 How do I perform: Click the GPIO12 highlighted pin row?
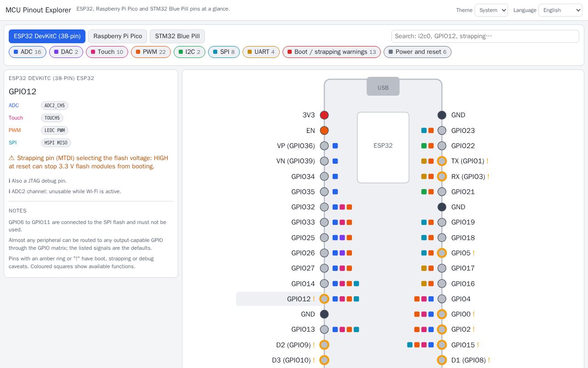point(280,299)
